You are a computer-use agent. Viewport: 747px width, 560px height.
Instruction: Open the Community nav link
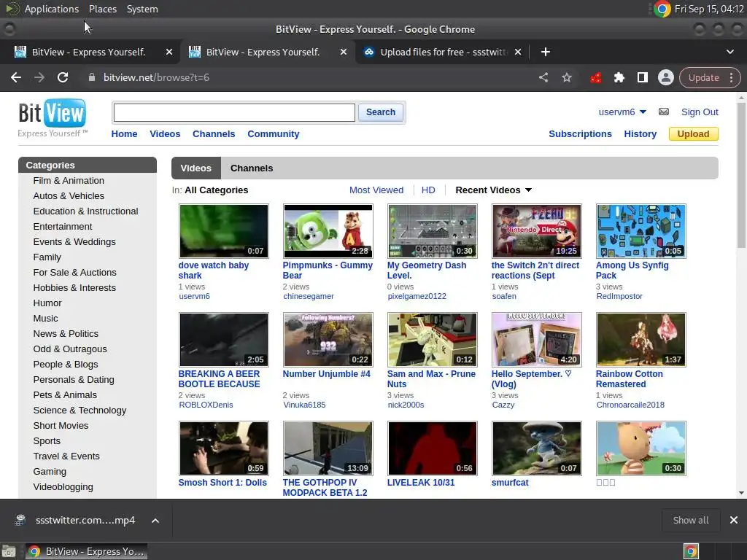pyautogui.click(x=274, y=134)
